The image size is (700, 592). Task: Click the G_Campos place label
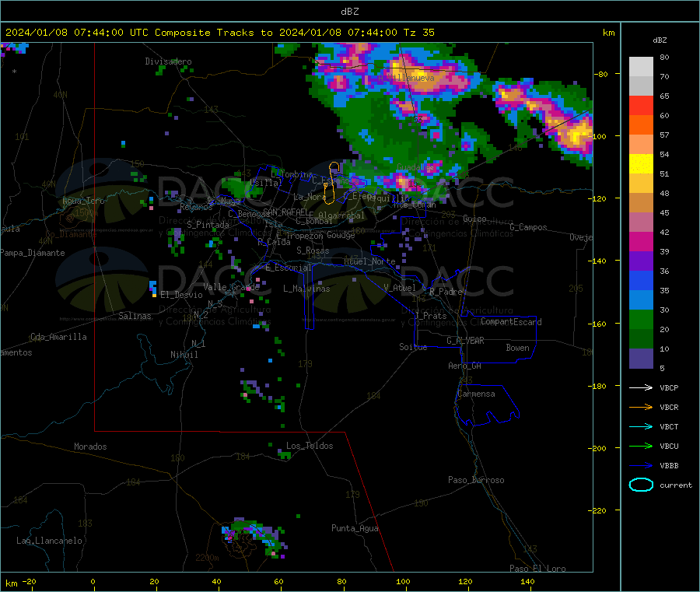pos(528,227)
